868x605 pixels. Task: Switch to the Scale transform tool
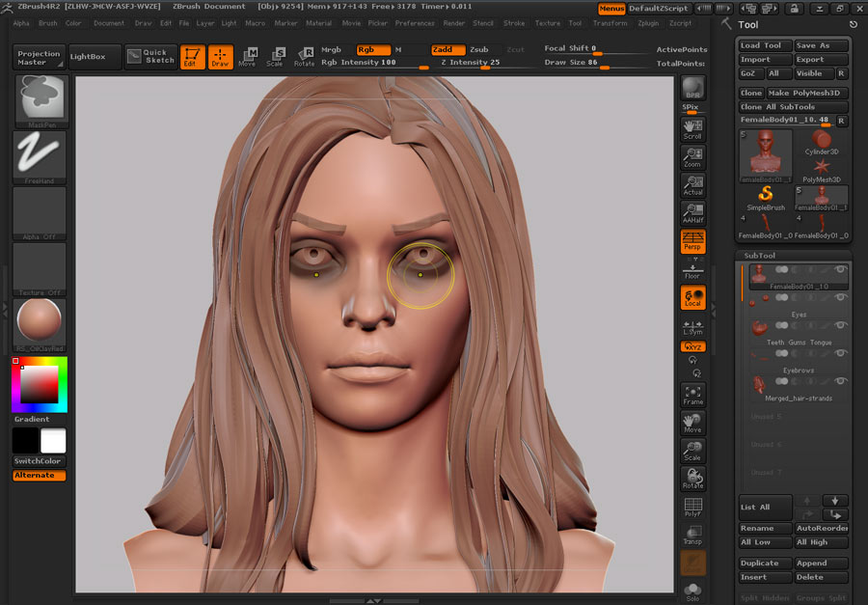(275, 57)
